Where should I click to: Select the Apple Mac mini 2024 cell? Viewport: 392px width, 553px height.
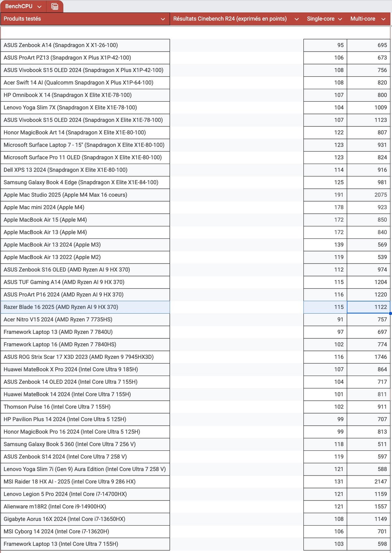(85, 207)
